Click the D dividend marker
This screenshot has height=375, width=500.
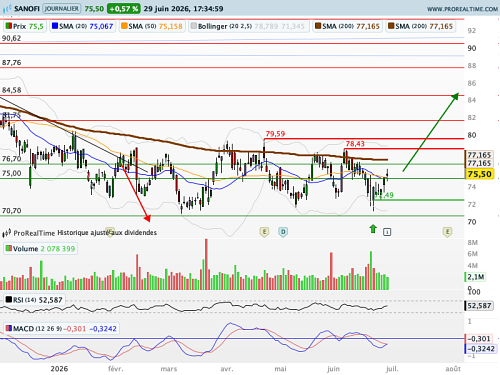[x=283, y=232]
